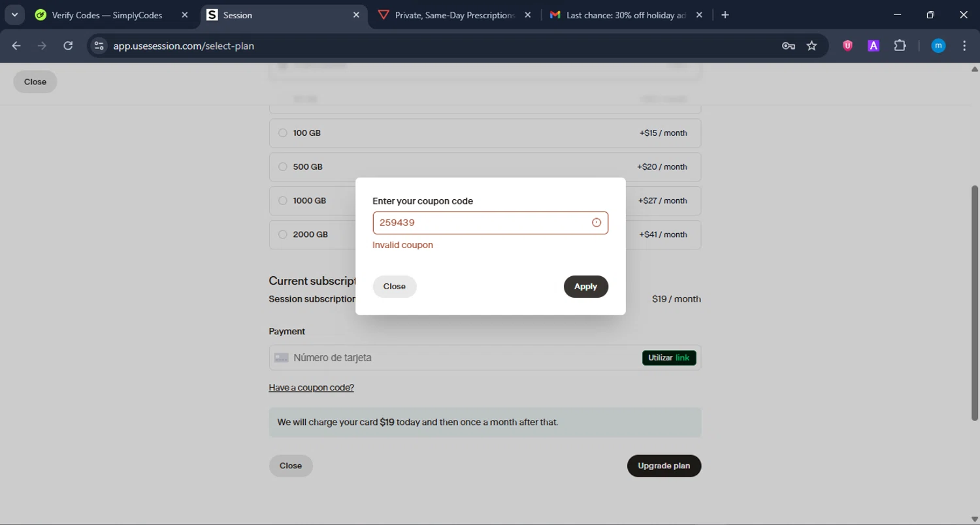Reload the current page
Screen dimensions: 980x525
68,46
